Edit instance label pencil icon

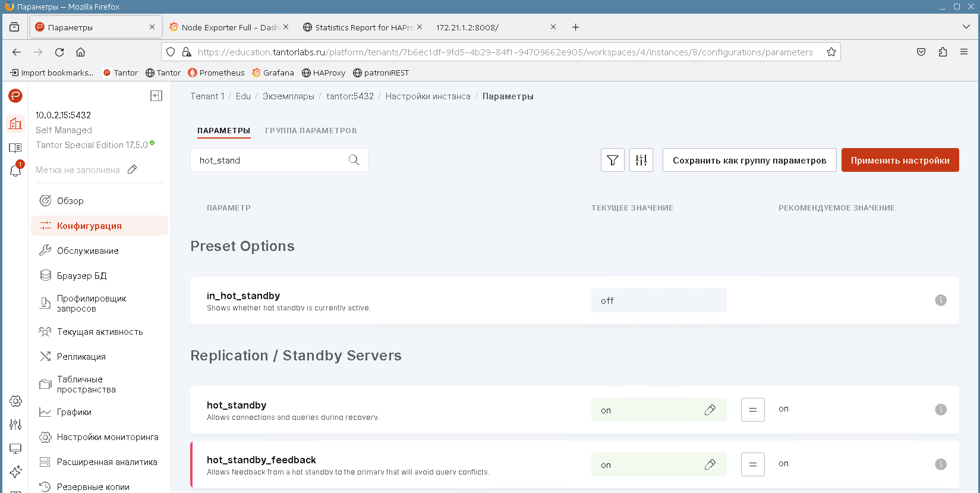pos(133,169)
